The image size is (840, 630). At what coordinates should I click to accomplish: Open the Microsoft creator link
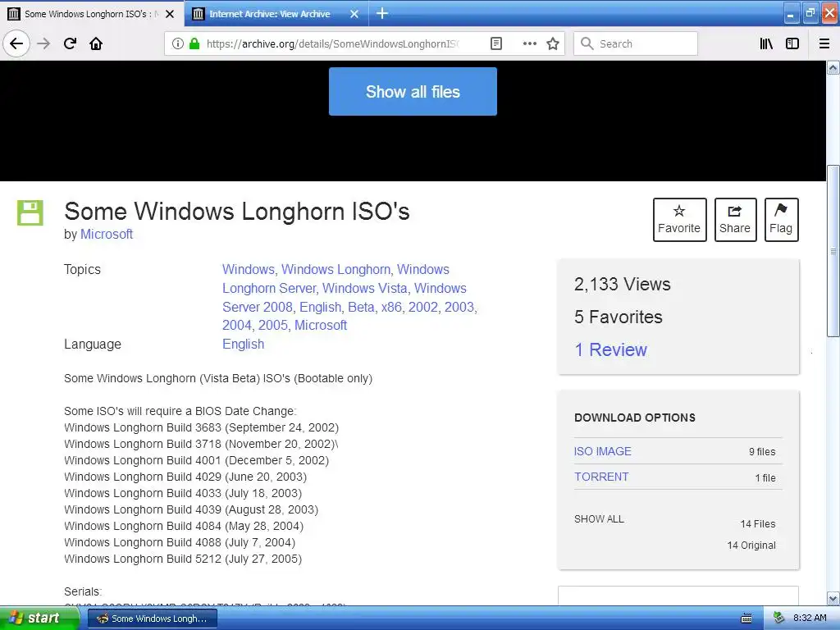pos(107,234)
